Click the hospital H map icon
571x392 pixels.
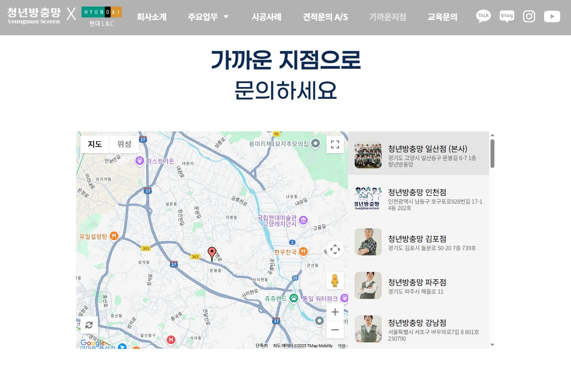click(171, 339)
